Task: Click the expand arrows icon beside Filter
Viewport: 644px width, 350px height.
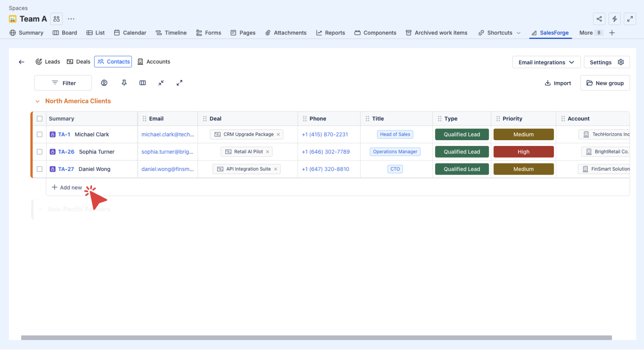Action: [179, 83]
